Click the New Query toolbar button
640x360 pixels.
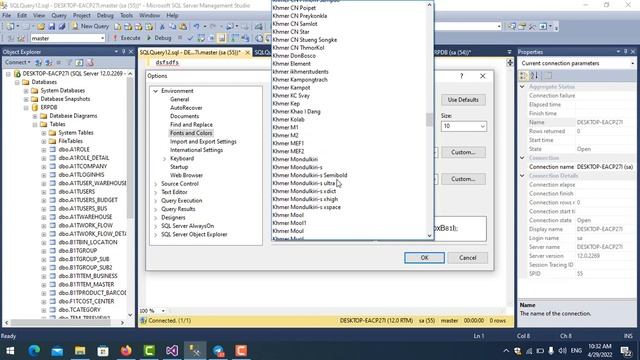pyautogui.click(x=90, y=26)
